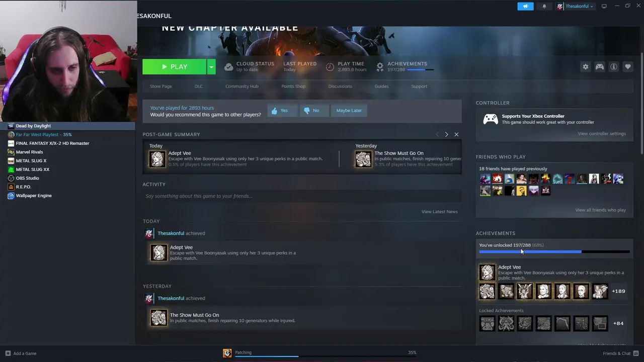The width and height of the screenshot is (644, 362).
Task: Open Thesakonful profile link under Yesterday
Action: pyautogui.click(x=171, y=298)
